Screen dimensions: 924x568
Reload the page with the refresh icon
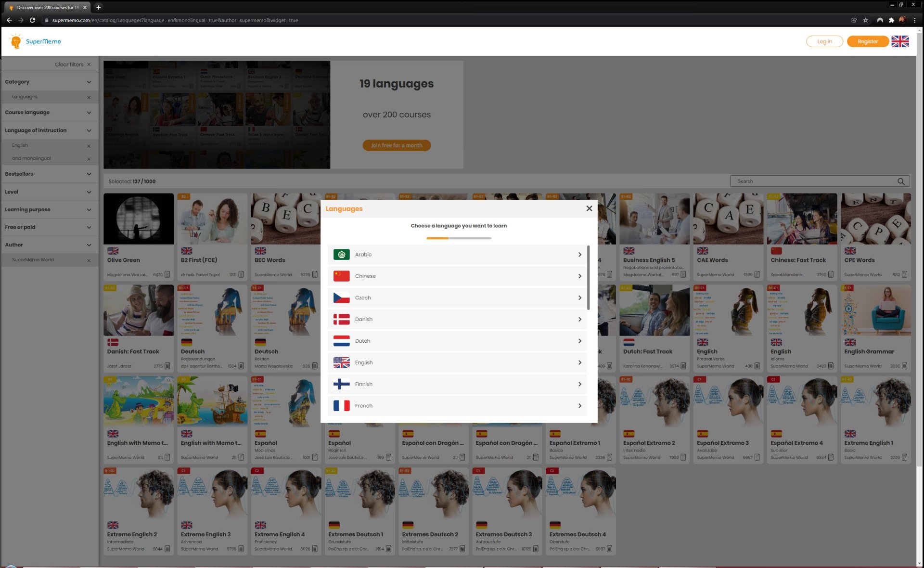point(32,20)
